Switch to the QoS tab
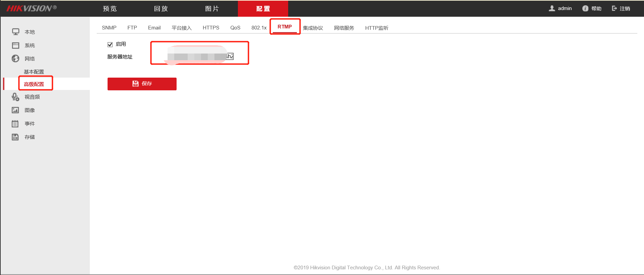 pyautogui.click(x=235, y=28)
